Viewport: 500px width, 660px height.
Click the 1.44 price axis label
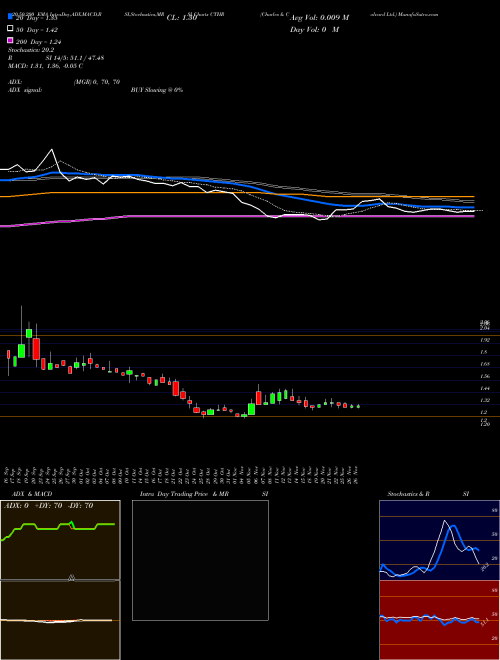484,388
